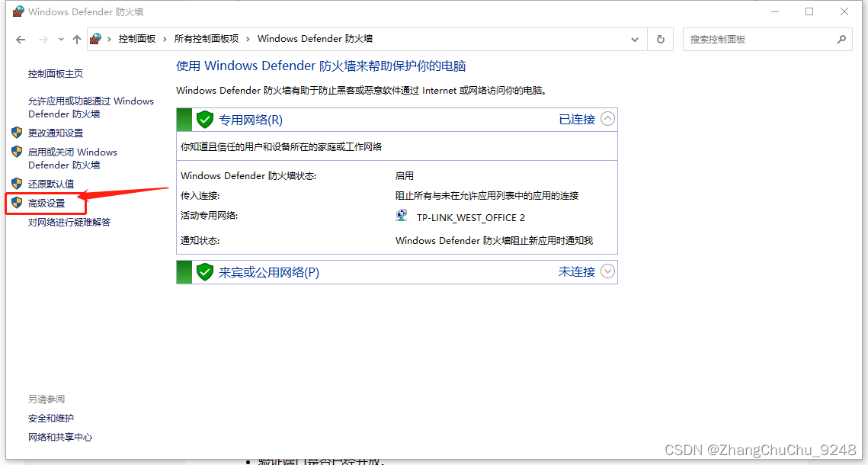
Task: Open 允许应用或功能通过 Windows Defender 防火墙
Action: pyautogui.click(x=91, y=107)
